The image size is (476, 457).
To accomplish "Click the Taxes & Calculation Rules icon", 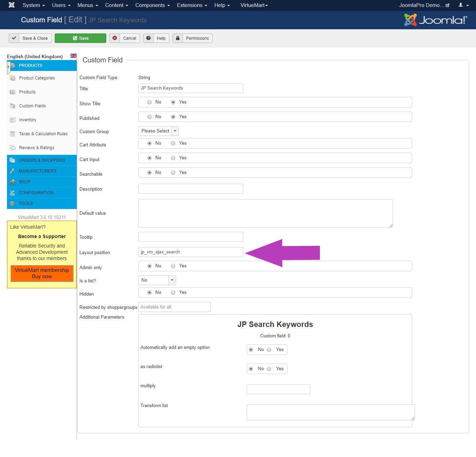I will click(x=13, y=134).
